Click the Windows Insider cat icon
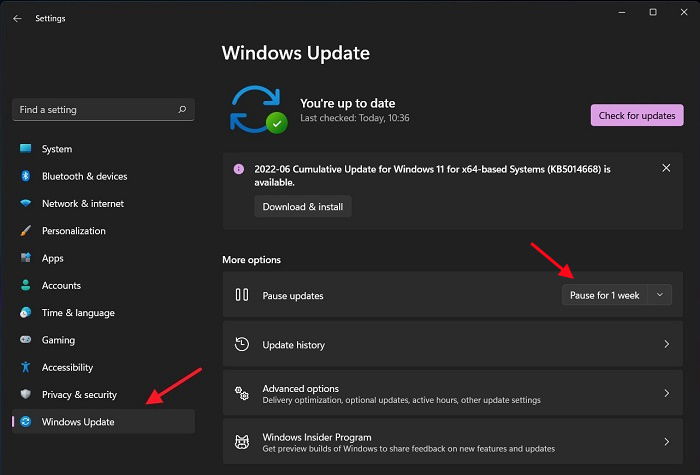The width and height of the screenshot is (700, 475). pos(242,442)
